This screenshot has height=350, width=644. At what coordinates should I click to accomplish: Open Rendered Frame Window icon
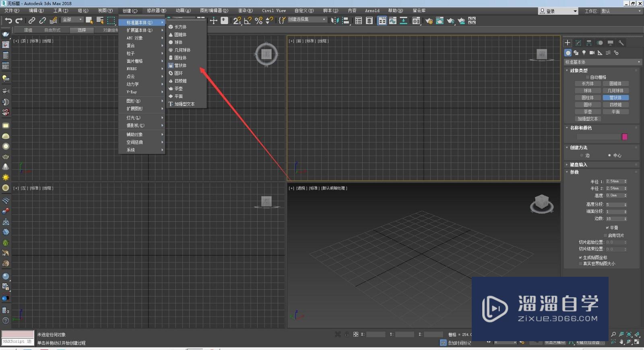440,21
